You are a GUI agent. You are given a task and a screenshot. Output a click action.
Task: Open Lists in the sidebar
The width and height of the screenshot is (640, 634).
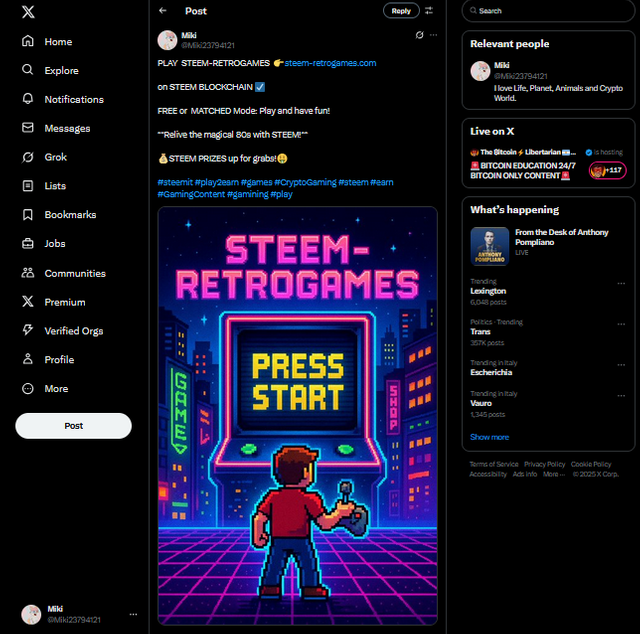pyautogui.click(x=44, y=186)
